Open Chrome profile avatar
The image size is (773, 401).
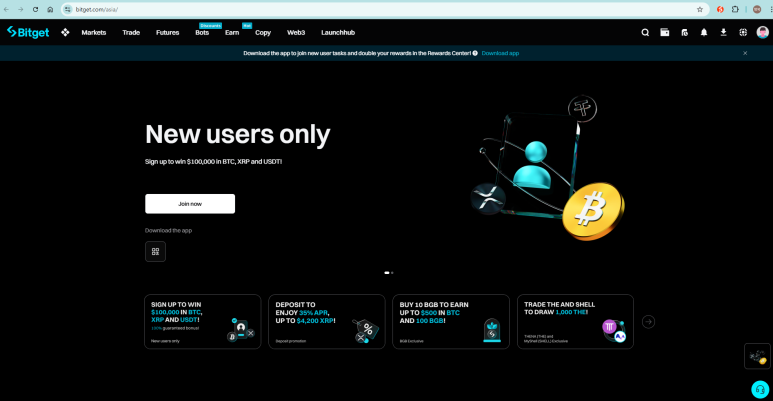coord(757,9)
